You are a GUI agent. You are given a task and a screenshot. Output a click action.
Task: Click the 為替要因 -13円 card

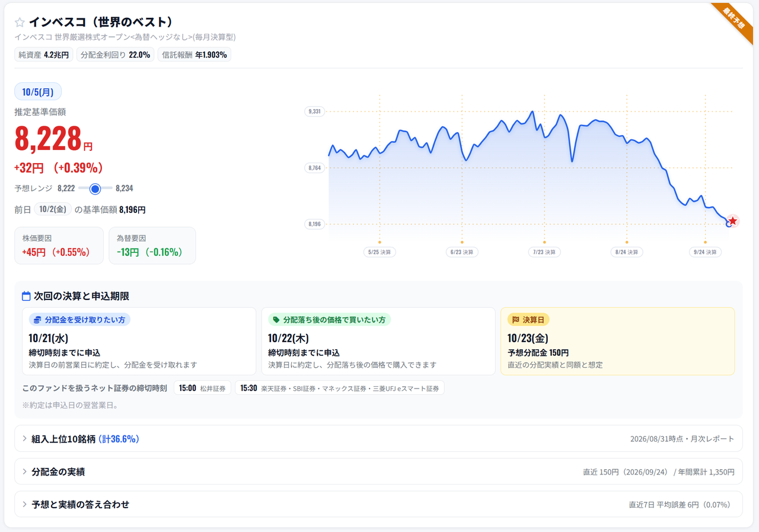(152, 246)
